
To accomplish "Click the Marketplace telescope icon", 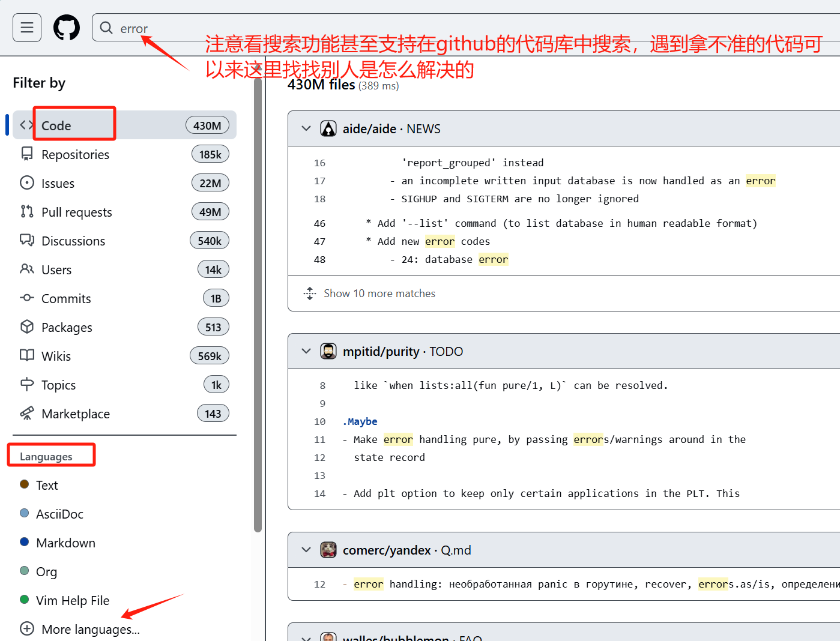I will tap(27, 413).
